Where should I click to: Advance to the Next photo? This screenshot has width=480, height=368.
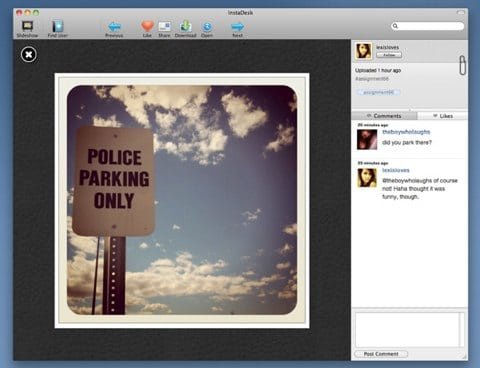pos(237,29)
